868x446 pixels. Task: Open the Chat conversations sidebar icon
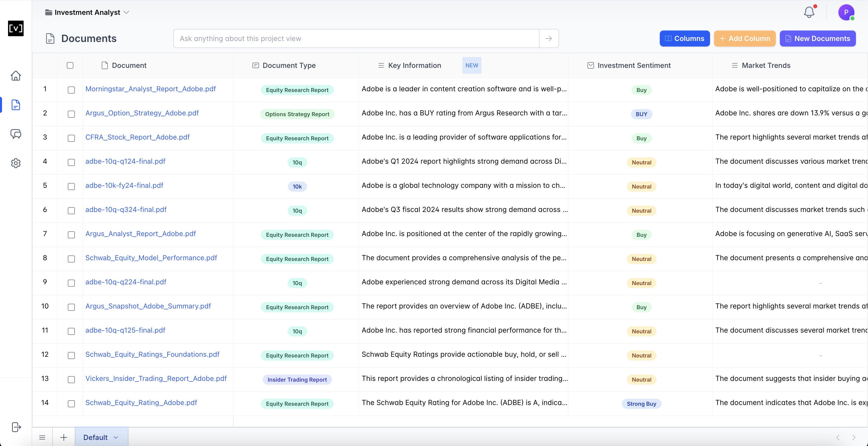coord(16,134)
